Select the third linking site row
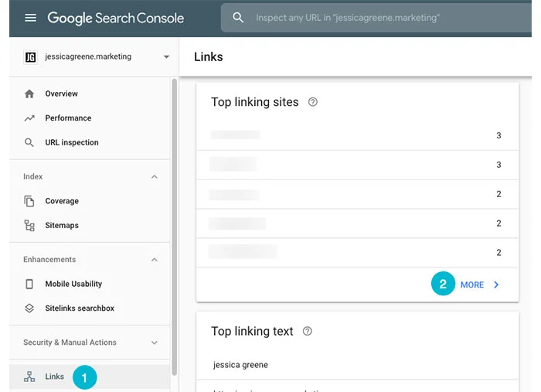Viewport: 541px width, 392px height. coord(357,194)
